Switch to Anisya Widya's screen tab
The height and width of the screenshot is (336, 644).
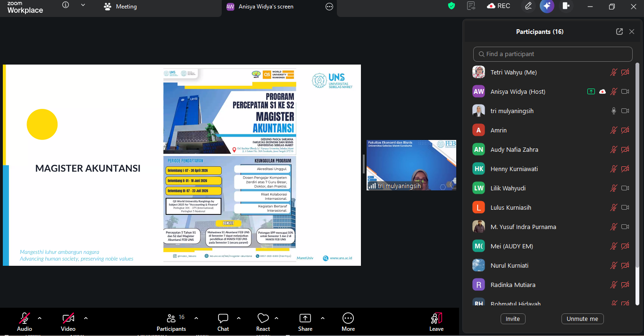(x=279, y=7)
